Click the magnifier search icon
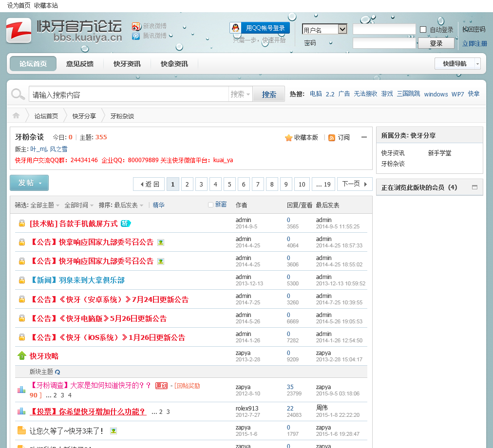493x448 pixels. coord(18,94)
